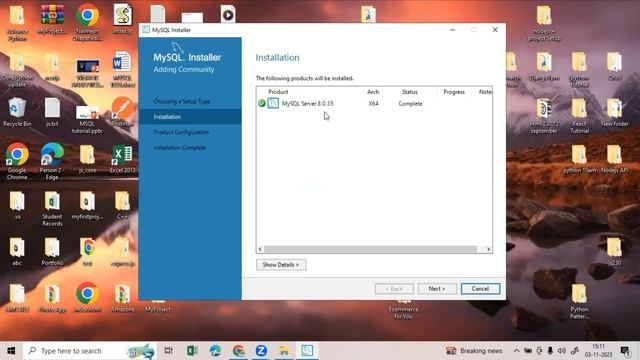Image resolution: width=640 pixels, height=360 pixels.
Task: Open the Recycle Bin desktop icon
Action: (x=17, y=112)
